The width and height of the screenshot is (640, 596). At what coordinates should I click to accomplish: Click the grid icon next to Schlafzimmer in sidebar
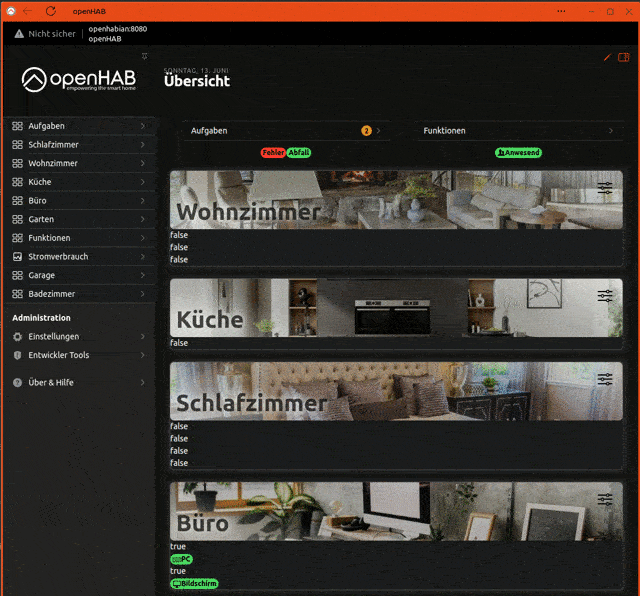tap(18, 145)
